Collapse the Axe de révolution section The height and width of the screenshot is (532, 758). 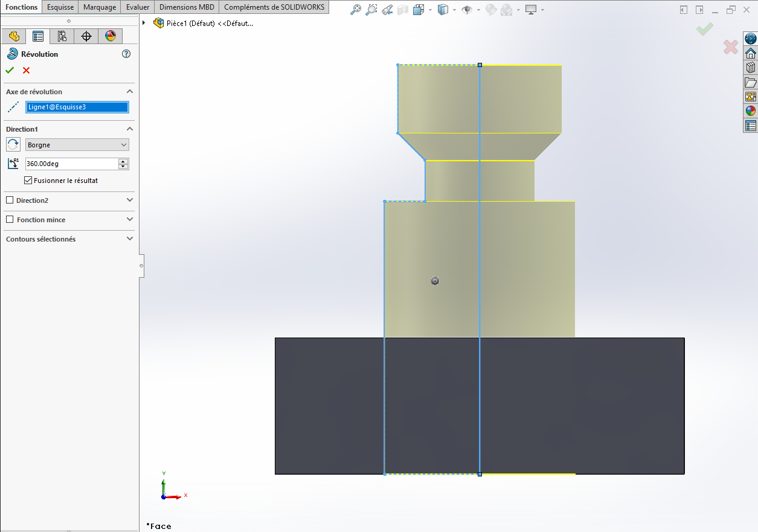[129, 92]
